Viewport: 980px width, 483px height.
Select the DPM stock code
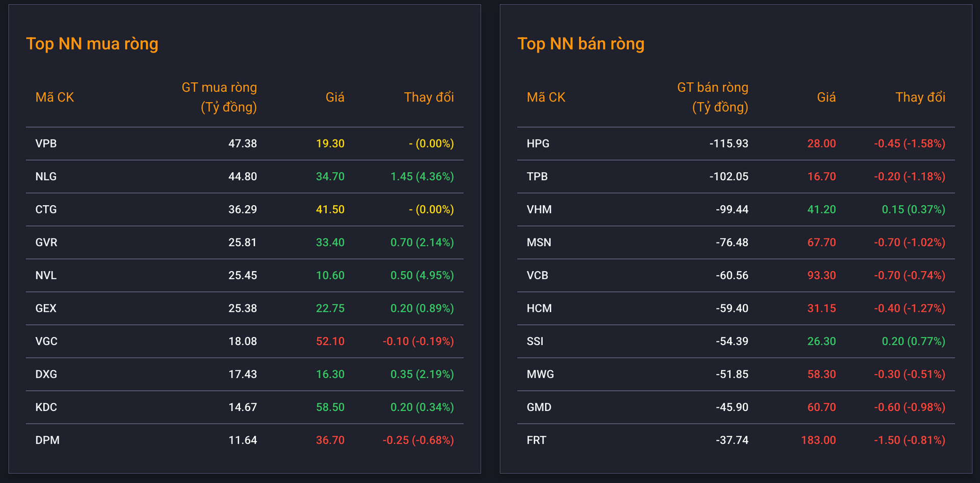point(47,440)
